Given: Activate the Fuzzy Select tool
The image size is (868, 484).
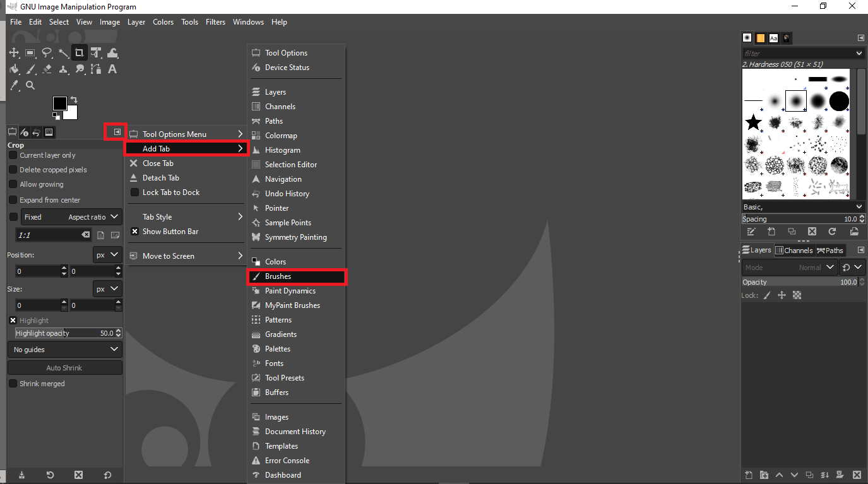Looking at the screenshot, I should coord(63,53).
